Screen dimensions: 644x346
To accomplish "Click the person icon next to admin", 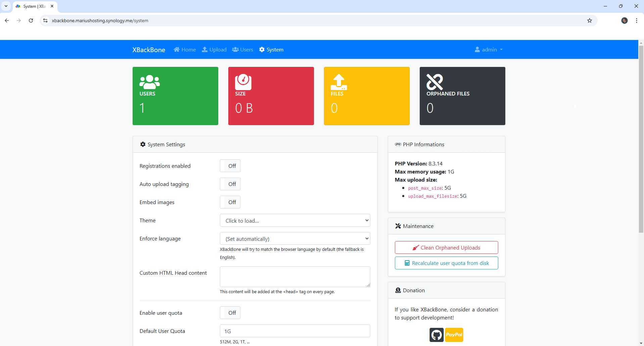I will point(477,49).
